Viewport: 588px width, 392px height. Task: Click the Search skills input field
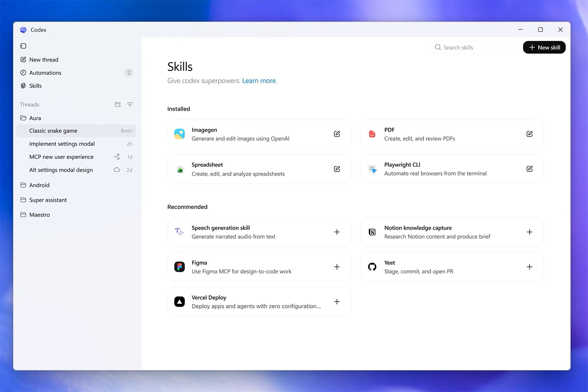click(474, 47)
